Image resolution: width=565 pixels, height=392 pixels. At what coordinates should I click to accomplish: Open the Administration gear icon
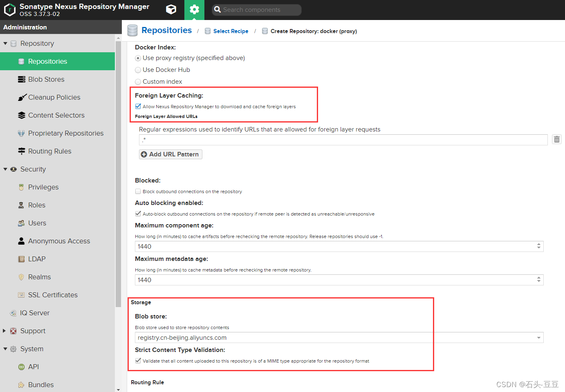194,9
